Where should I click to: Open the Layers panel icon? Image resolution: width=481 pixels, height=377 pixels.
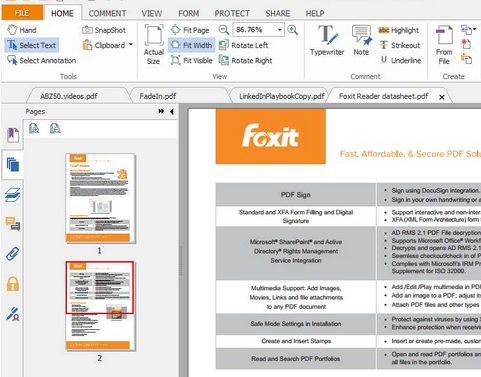click(13, 195)
